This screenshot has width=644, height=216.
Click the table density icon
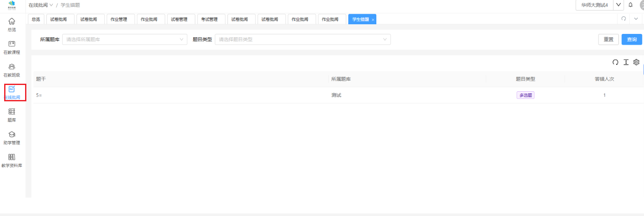pyautogui.click(x=626, y=62)
